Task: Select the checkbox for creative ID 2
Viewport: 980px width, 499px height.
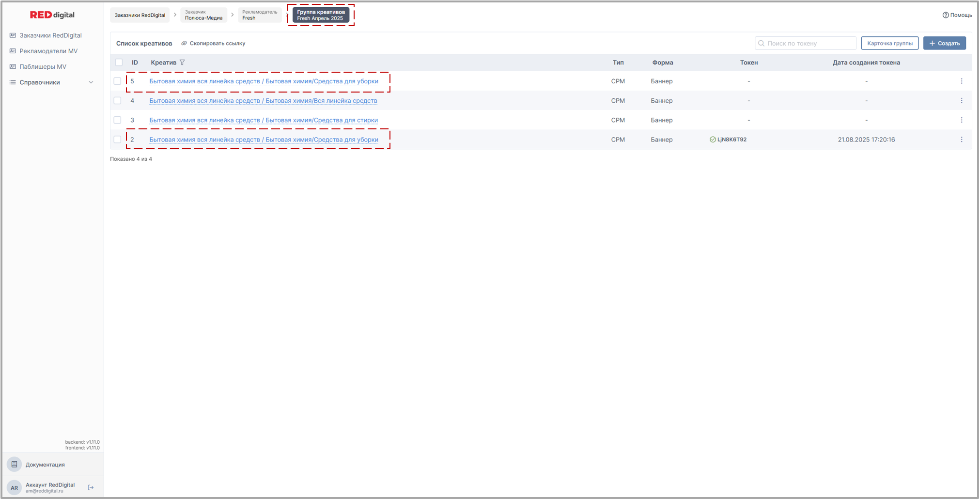Action: pos(117,140)
